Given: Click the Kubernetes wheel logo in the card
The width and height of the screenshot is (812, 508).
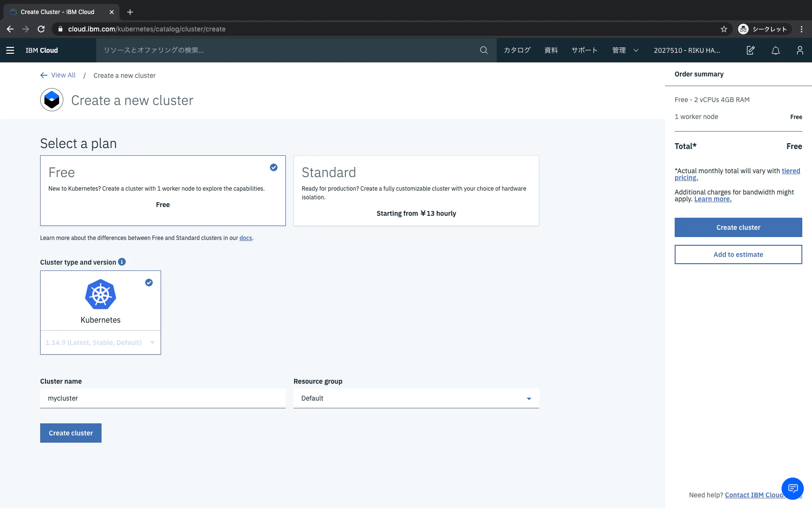Looking at the screenshot, I should point(101,294).
